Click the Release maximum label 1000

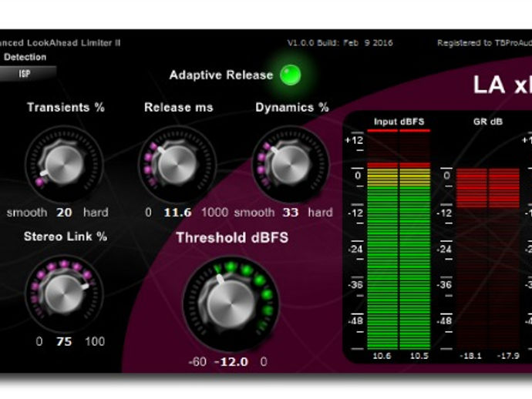[x=214, y=213]
